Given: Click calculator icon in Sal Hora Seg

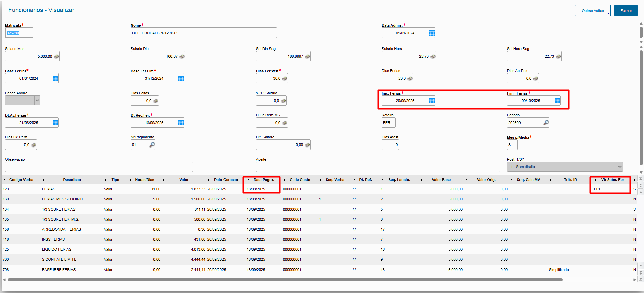Looking at the screenshot, I should click(558, 56).
